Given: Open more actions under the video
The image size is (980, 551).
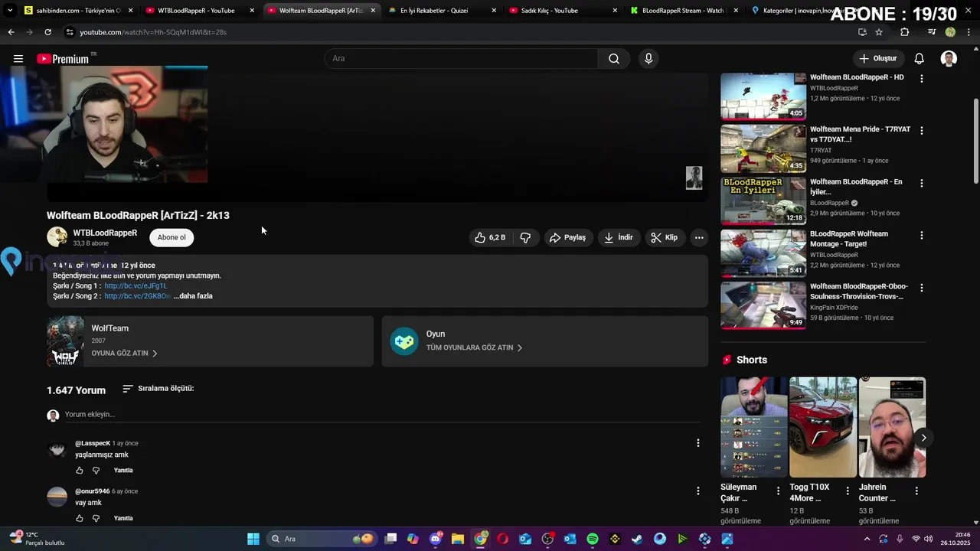Looking at the screenshot, I should [699, 238].
